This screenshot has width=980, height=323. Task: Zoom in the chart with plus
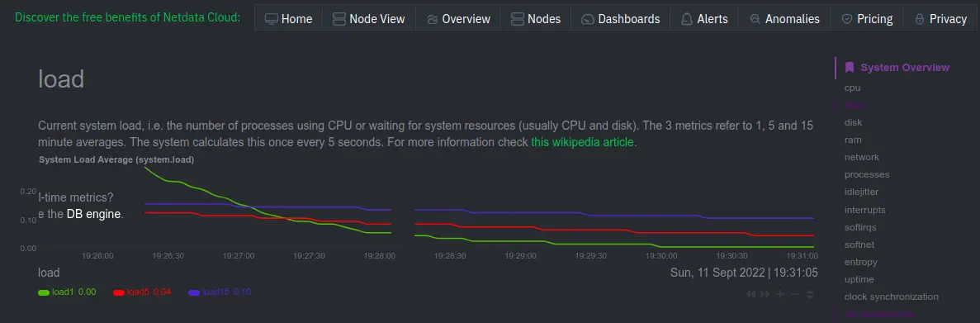click(780, 294)
